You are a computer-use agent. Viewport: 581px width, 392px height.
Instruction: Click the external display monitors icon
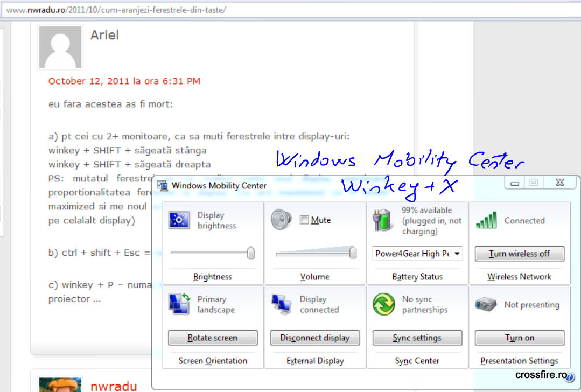click(x=281, y=305)
